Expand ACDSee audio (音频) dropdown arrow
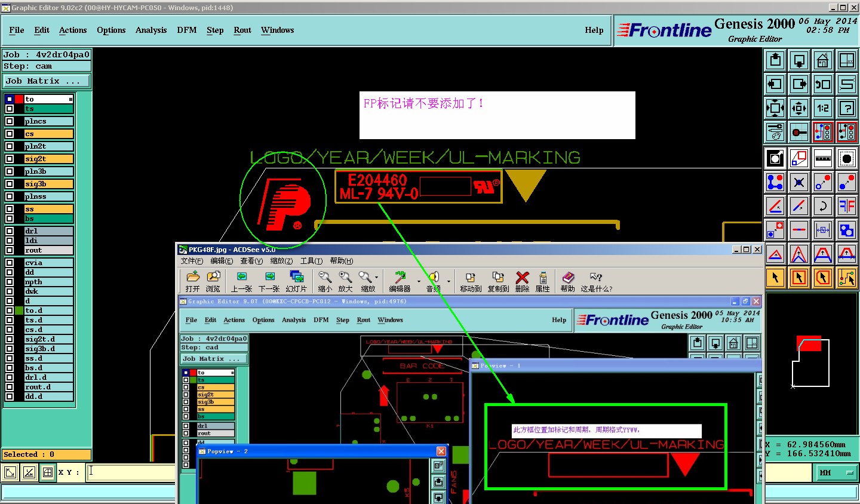 point(449,281)
